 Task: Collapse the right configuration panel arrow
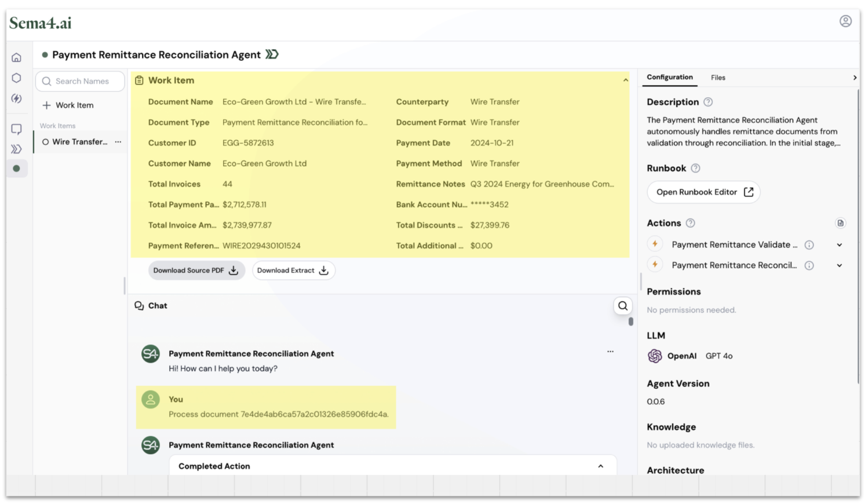(855, 78)
